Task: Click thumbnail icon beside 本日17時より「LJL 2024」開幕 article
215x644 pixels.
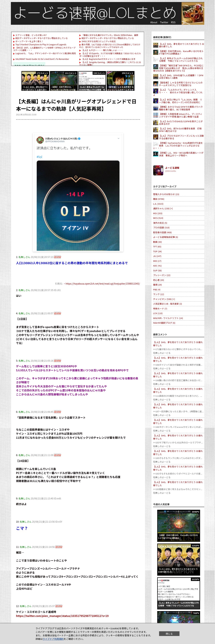Action: 155,101
